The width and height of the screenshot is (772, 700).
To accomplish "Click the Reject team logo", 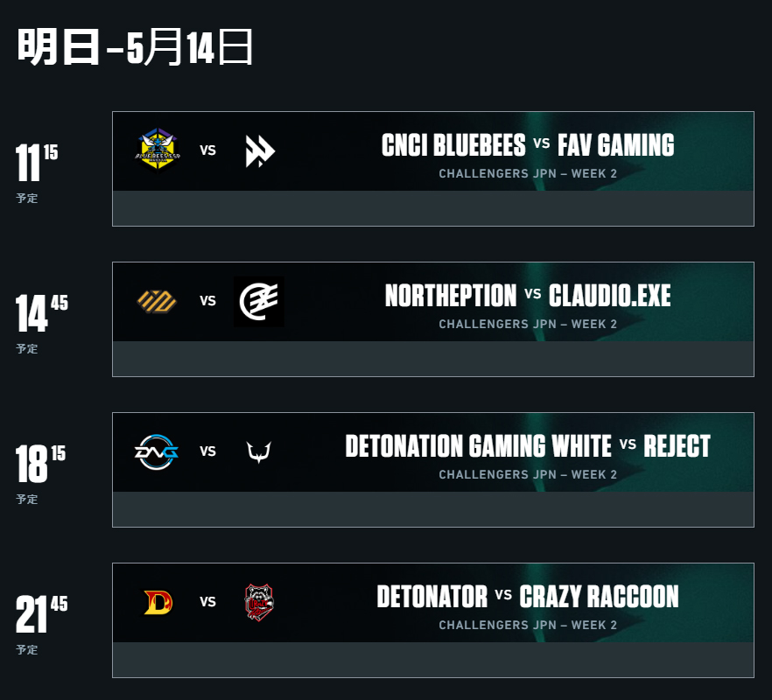I will 259,452.
